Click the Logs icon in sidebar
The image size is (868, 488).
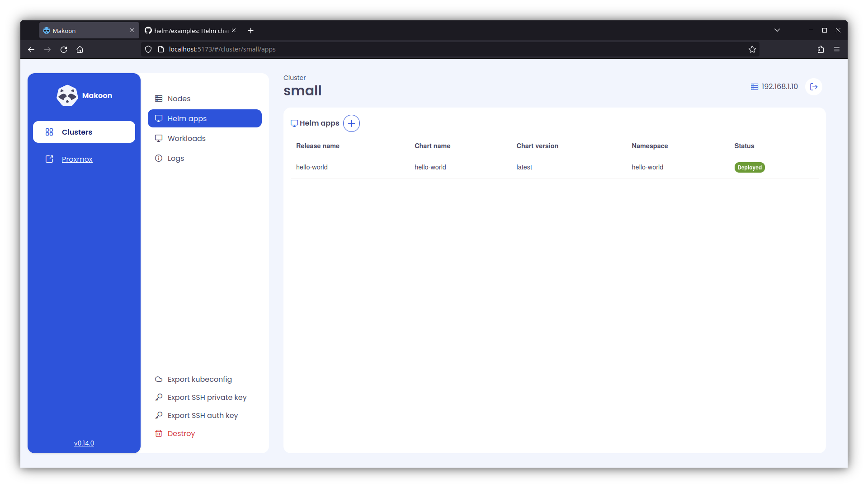(x=159, y=158)
